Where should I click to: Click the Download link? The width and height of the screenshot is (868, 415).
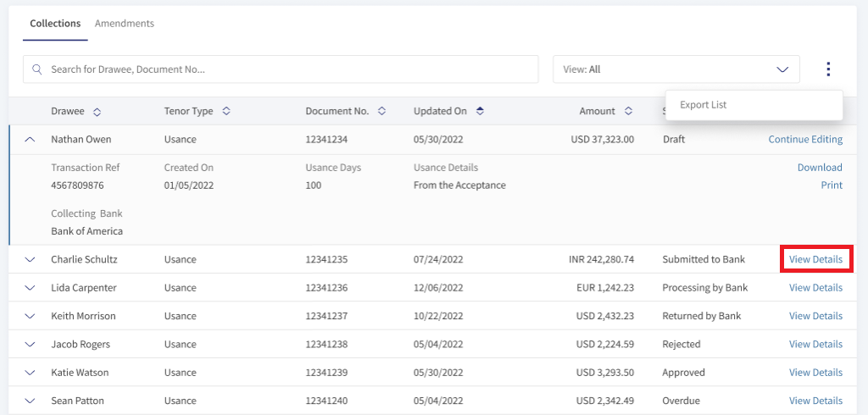[x=820, y=168]
